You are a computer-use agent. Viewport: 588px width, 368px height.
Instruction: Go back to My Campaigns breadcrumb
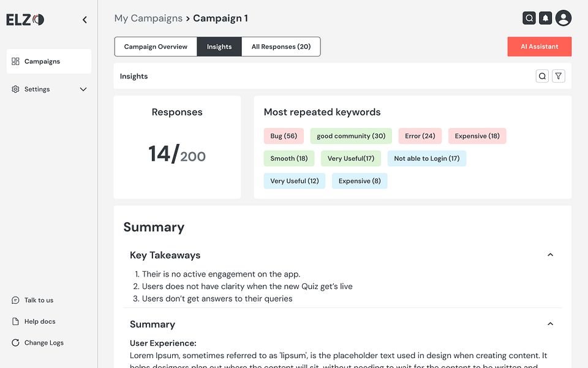pyautogui.click(x=148, y=18)
